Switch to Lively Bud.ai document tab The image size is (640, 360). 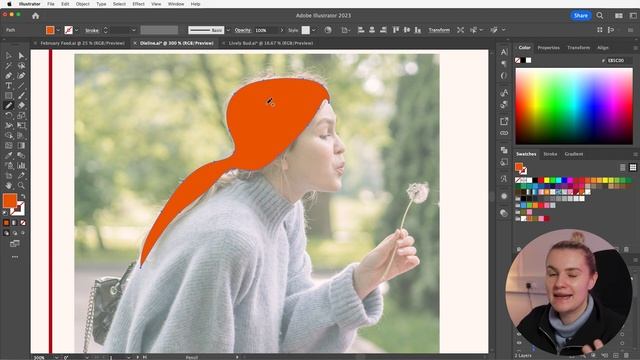271,43
